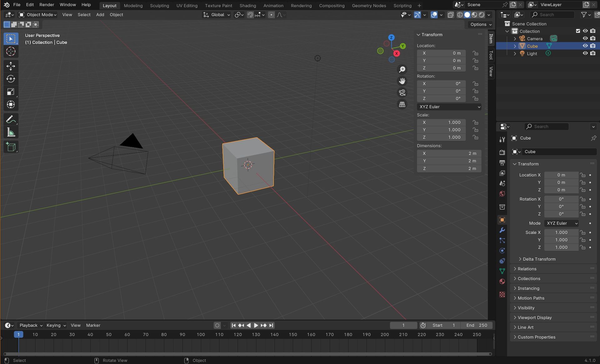This screenshot has height=364, width=600.
Task: Open the Add menu in viewport header
Action: point(100,15)
